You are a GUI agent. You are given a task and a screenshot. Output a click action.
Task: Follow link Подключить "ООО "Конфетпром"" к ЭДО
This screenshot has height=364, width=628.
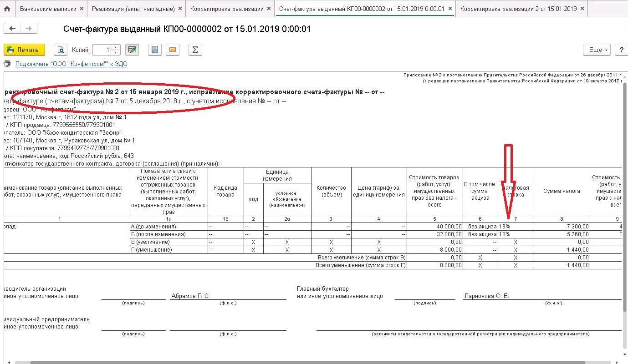[x=71, y=64]
